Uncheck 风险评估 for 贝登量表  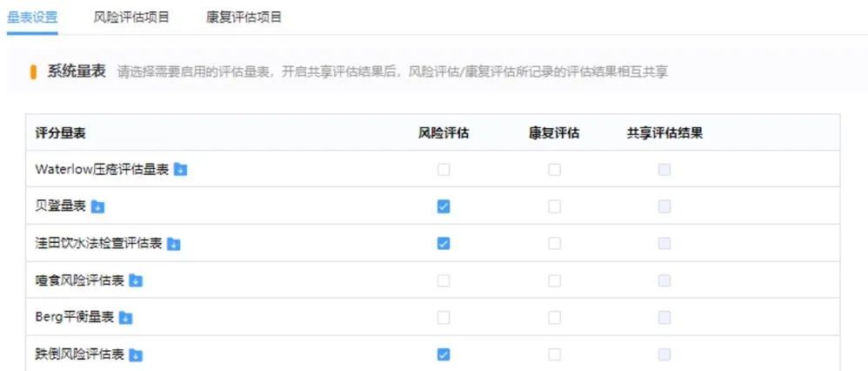[444, 206]
